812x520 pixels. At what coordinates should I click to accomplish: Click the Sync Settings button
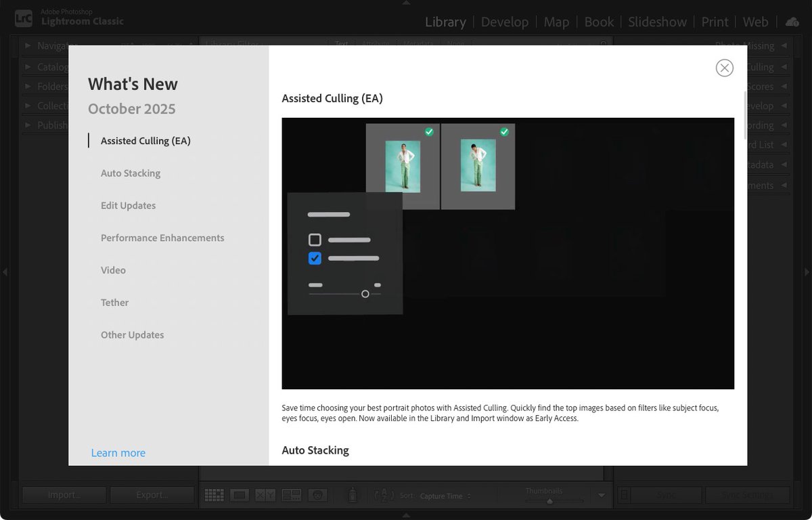click(x=748, y=495)
